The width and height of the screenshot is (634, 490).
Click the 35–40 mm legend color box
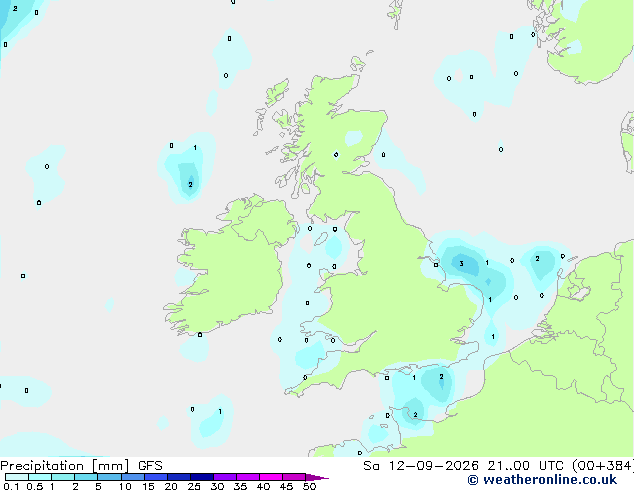tap(248, 477)
